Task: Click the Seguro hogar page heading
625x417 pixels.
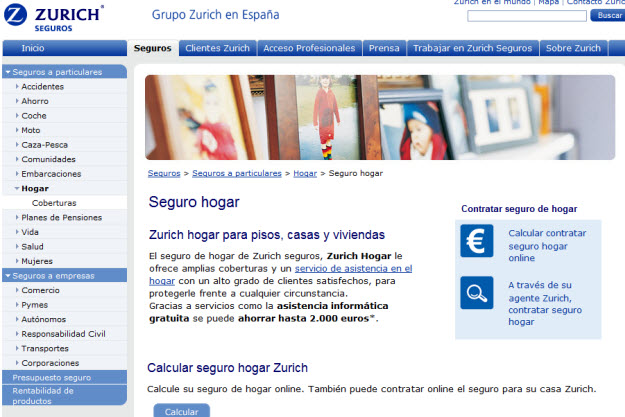Action: coord(194,202)
